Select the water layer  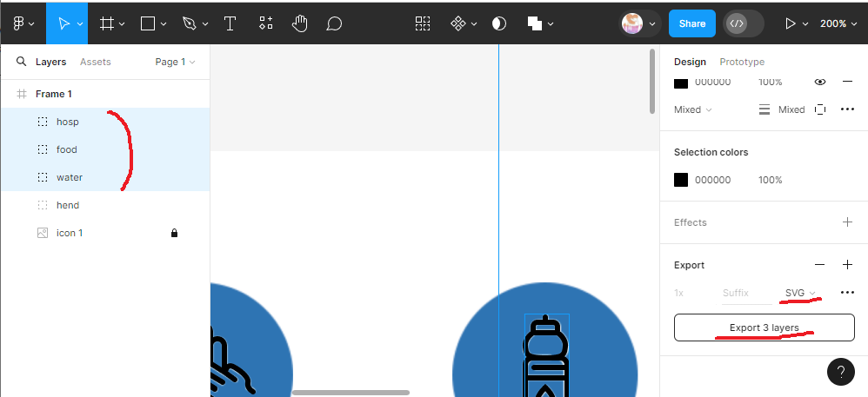(x=105, y=177)
